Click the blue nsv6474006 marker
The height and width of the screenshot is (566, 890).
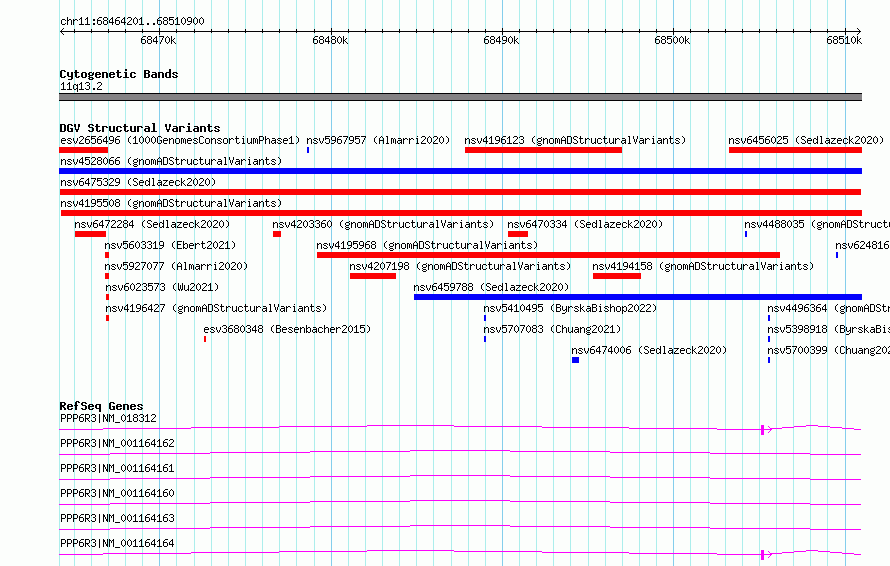click(576, 360)
